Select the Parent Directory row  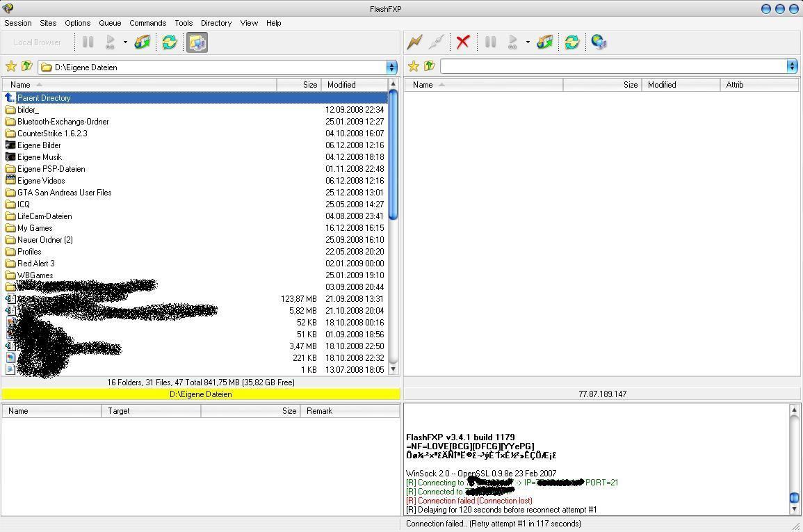click(x=195, y=98)
